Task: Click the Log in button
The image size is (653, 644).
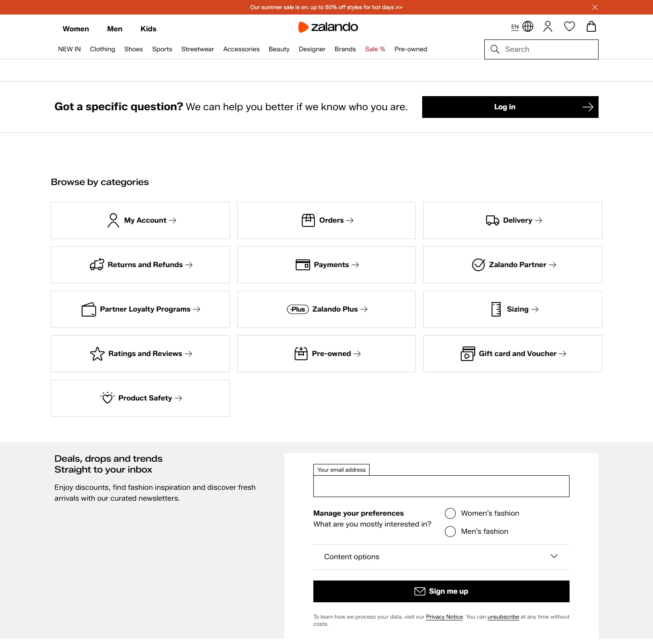Action: [x=510, y=107]
